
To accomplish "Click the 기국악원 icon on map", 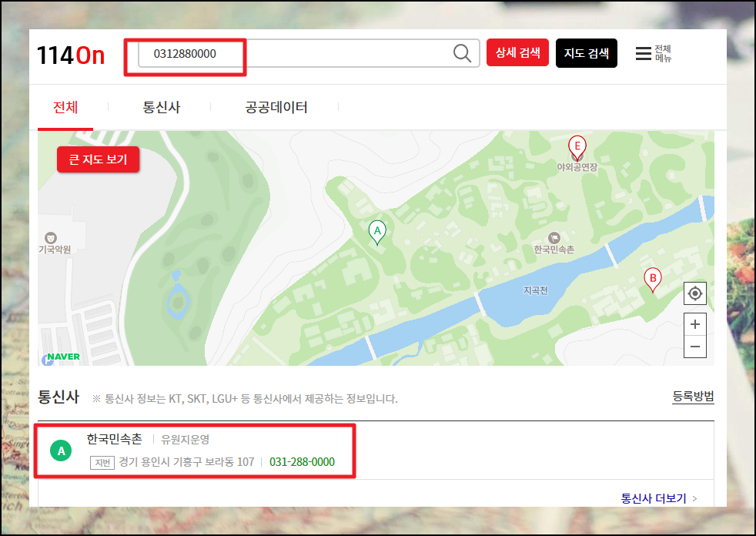I will 50,237.
